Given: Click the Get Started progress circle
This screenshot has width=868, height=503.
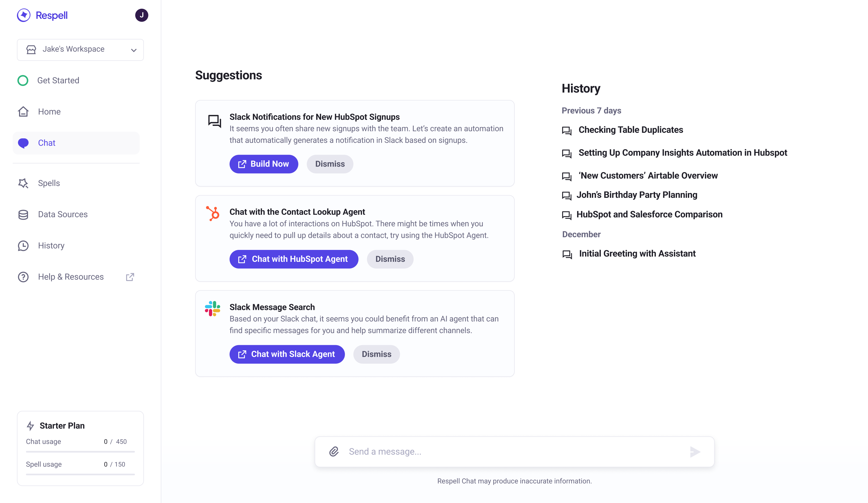Looking at the screenshot, I should click(23, 80).
